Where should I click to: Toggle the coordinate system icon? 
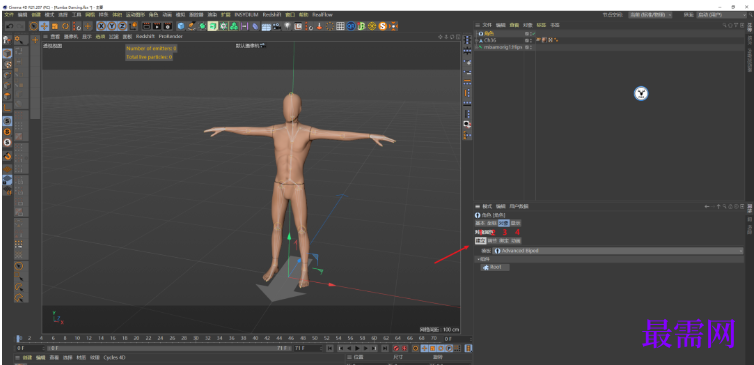tap(134, 26)
